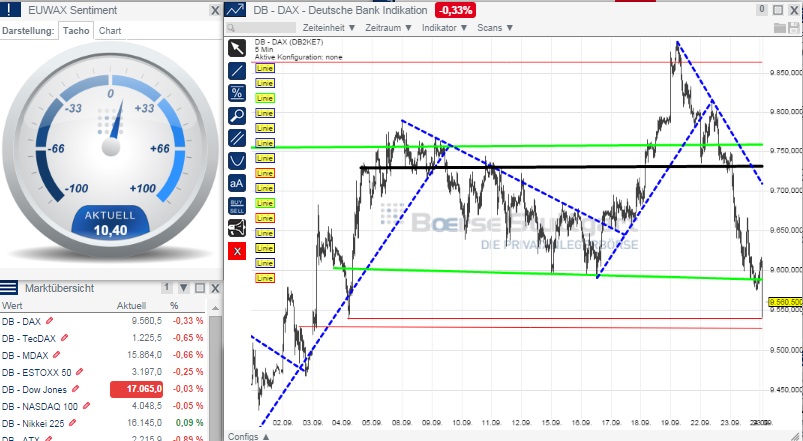Click the red X delete drawings tool
The image size is (803, 441).
(237, 251)
